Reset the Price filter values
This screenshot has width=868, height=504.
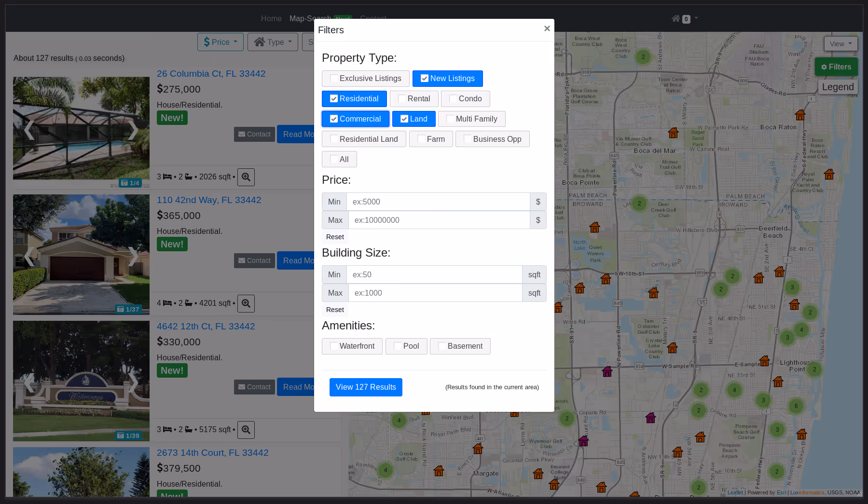335,237
